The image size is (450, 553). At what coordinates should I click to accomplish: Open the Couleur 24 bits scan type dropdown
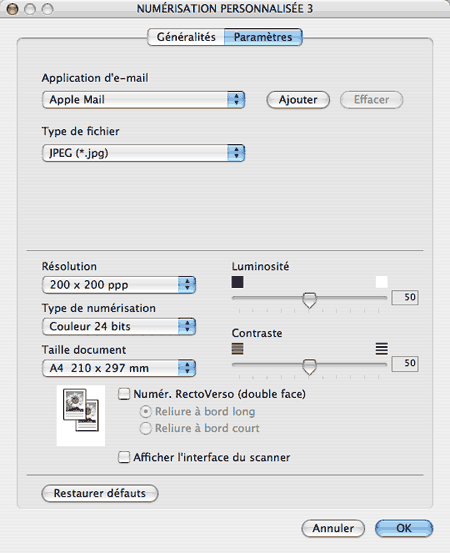click(x=119, y=327)
